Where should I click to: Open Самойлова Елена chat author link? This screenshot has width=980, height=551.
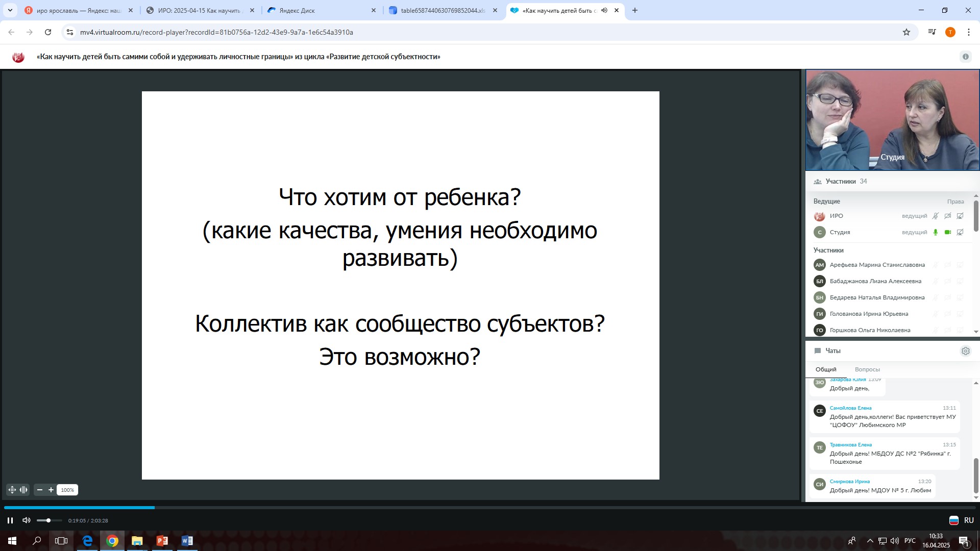pos(850,408)
